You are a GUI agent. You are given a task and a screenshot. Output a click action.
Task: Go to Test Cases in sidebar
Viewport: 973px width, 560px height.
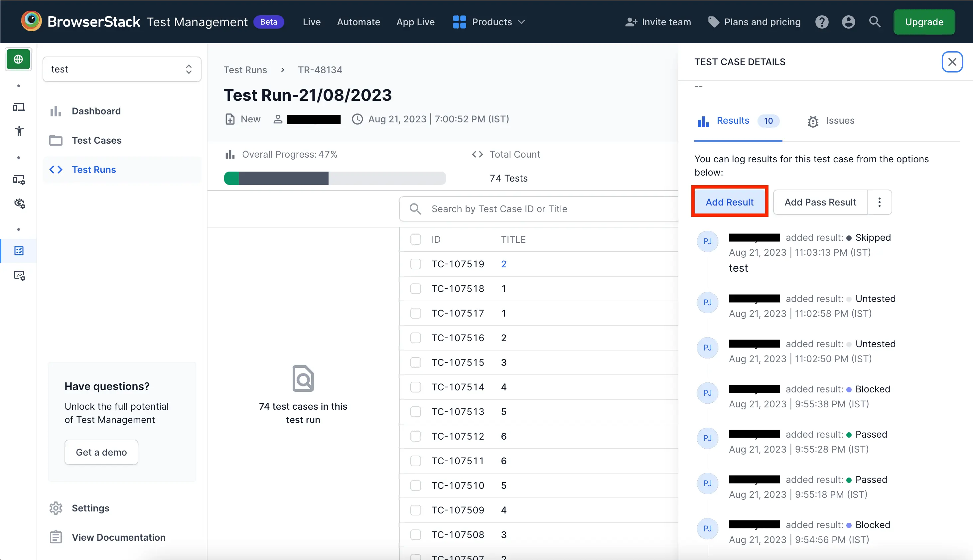coord(96,140)
